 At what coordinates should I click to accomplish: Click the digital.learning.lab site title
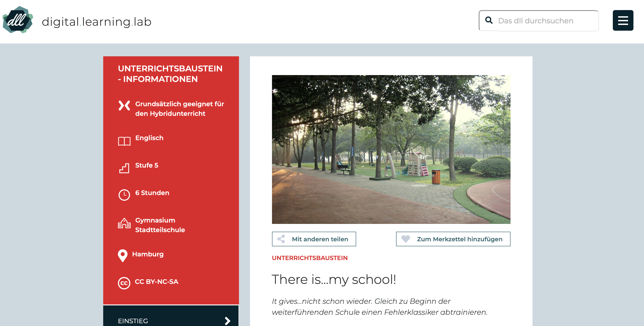pyautogui.click(x=97, y=22)
